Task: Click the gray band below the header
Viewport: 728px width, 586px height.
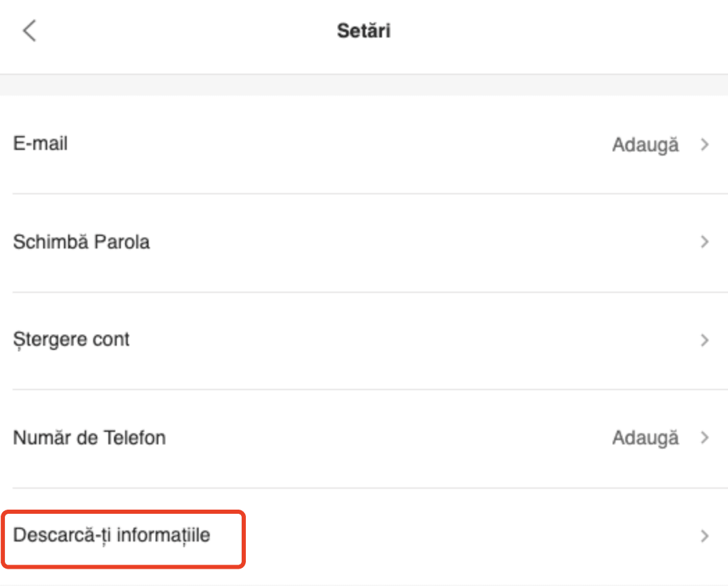Action: click(364, 85)
